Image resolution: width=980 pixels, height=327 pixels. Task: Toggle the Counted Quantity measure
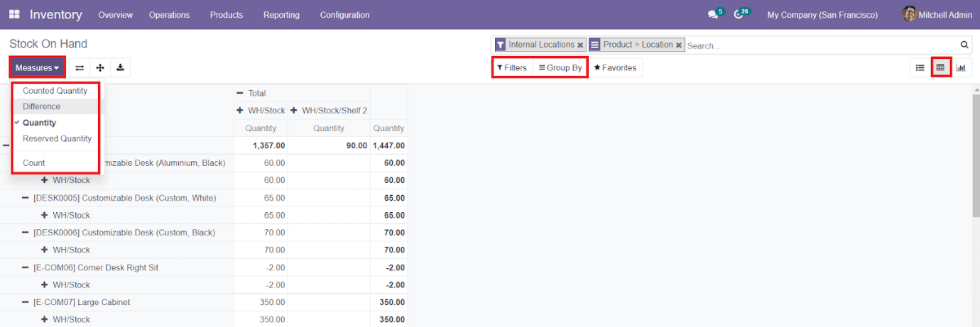tap(55, 91)
